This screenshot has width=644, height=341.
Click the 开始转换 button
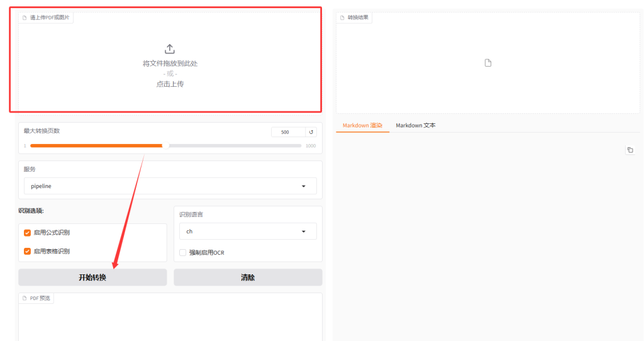click(92, 277)
